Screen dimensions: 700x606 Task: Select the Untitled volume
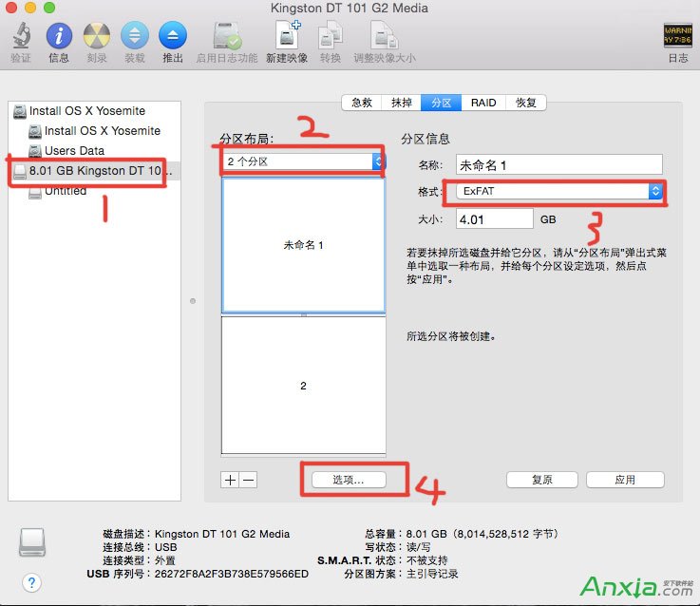click(66, 191)
